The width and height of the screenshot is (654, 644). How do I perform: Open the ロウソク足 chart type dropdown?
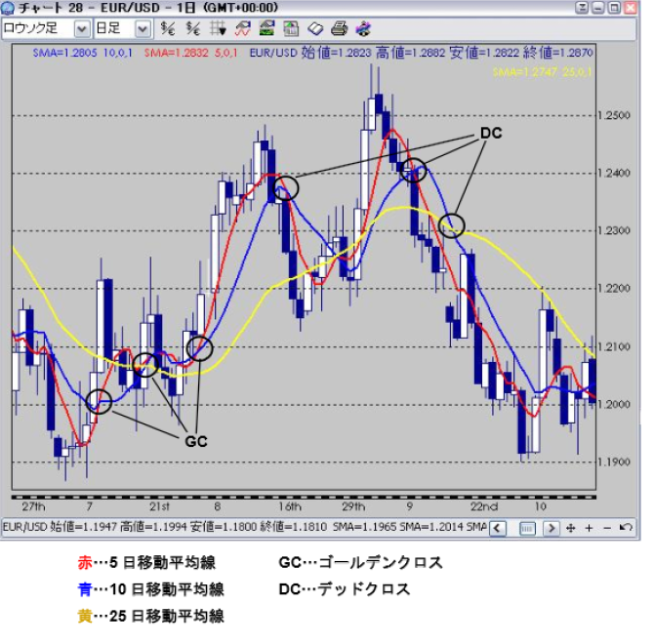81,28
